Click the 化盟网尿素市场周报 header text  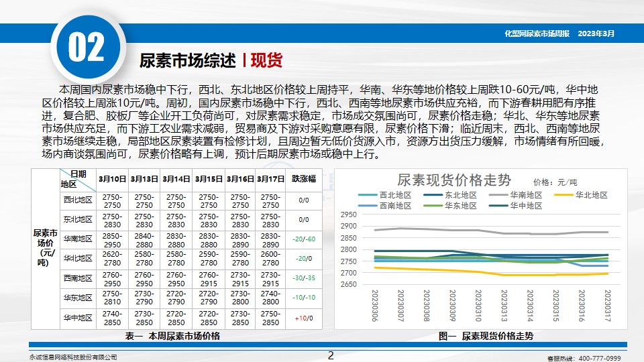click(537, 33)
